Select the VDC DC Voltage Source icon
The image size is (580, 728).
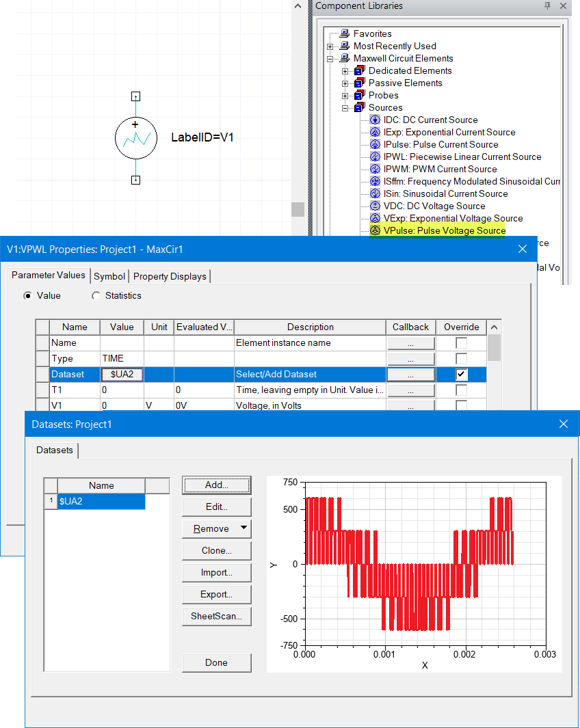(375, 206)
